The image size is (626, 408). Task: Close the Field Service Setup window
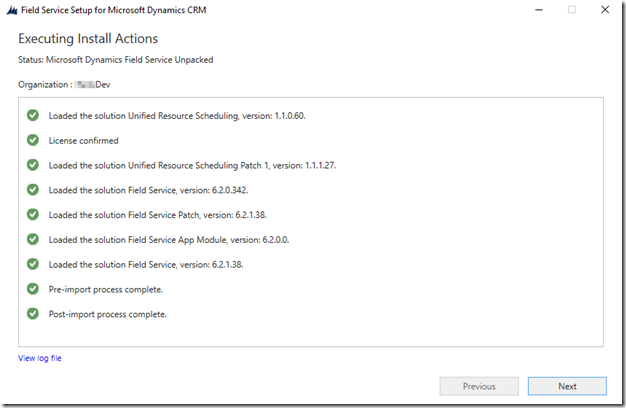coord(605,10)
